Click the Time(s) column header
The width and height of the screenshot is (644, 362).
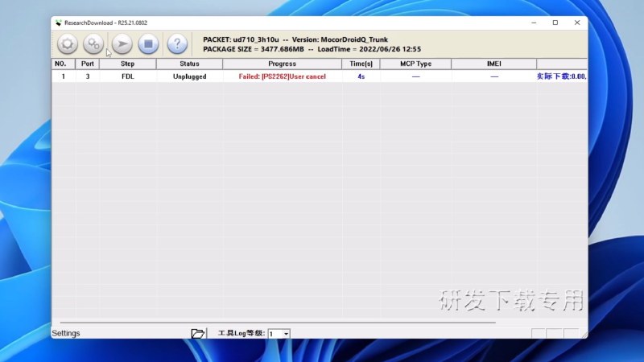pyautogui.click(x=361, y=64)
